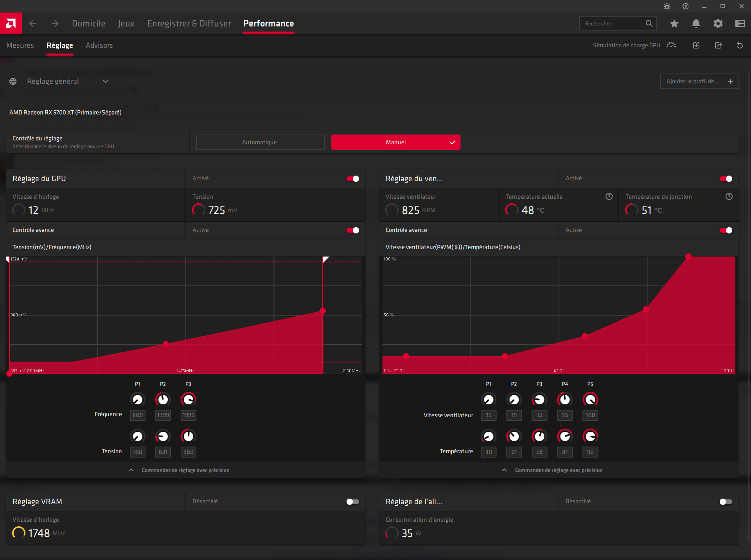Image resolution: width=751 pixels, height=560 pixels.
Task: Start the GPU load simulation icon
Action: 671,45
